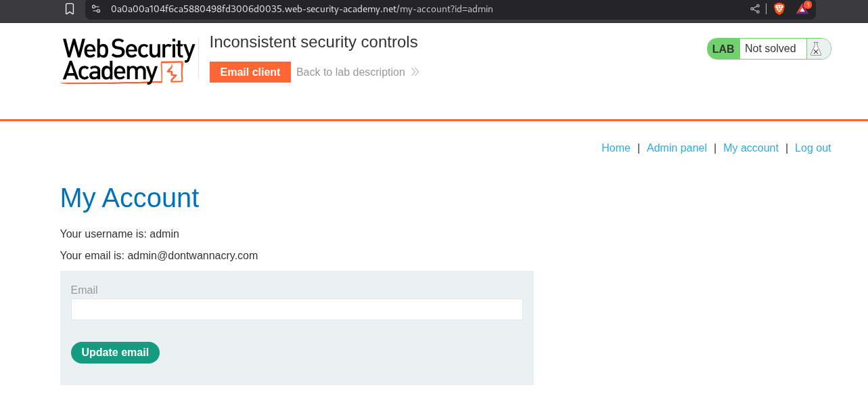Go to the Home navigation link
This screenshot has height=419, width=868.
pos(616,148)
